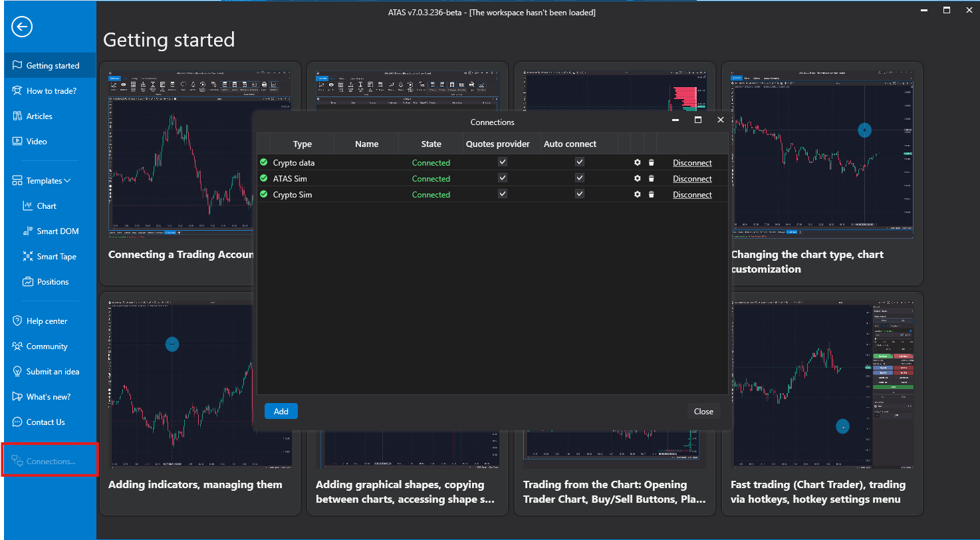
Task: Open Getting started in sidebar
Action: point(50,66)
